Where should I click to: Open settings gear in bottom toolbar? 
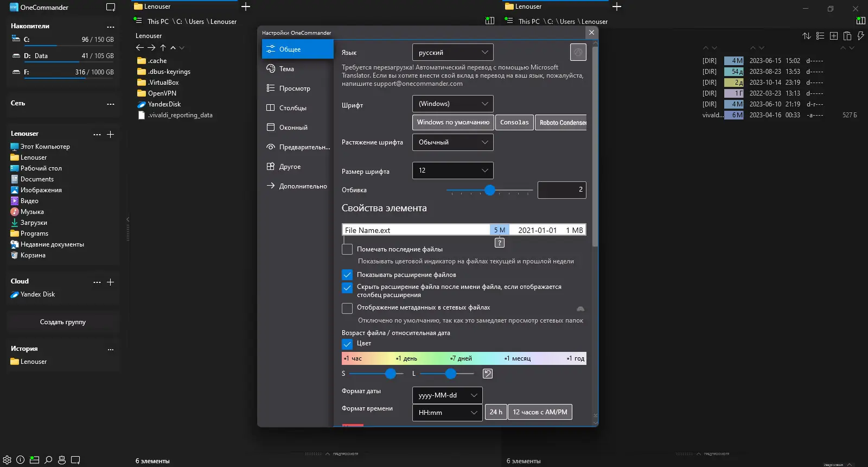[7, 459]
